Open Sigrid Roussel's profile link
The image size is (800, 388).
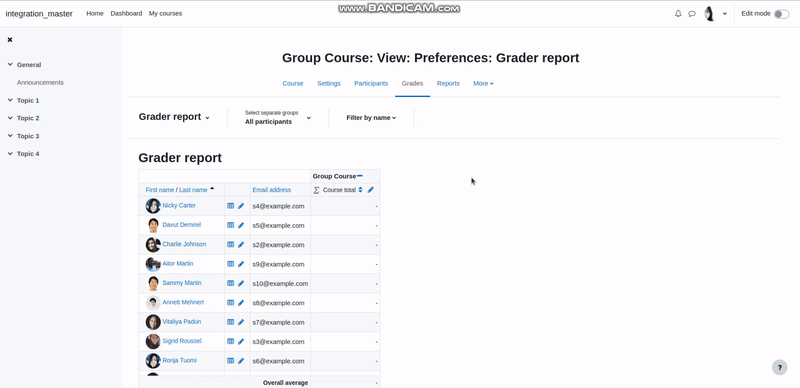tap(182, 341)
